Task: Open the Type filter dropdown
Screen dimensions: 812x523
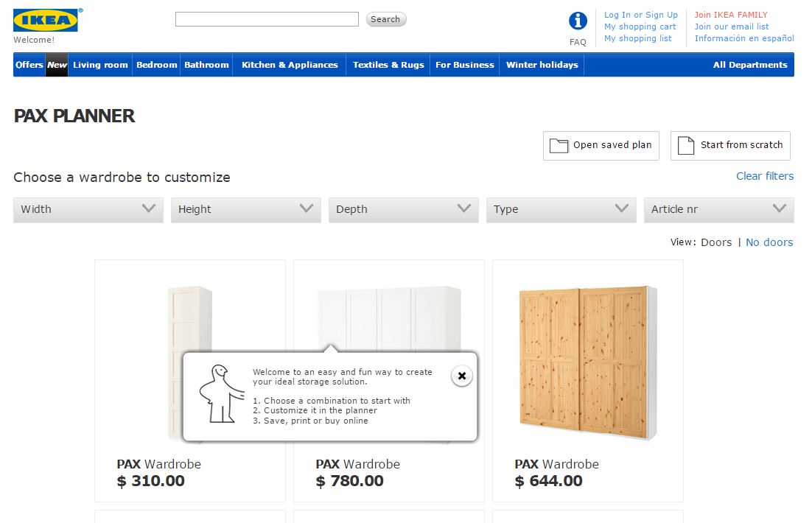Action: tap(561, 210)
